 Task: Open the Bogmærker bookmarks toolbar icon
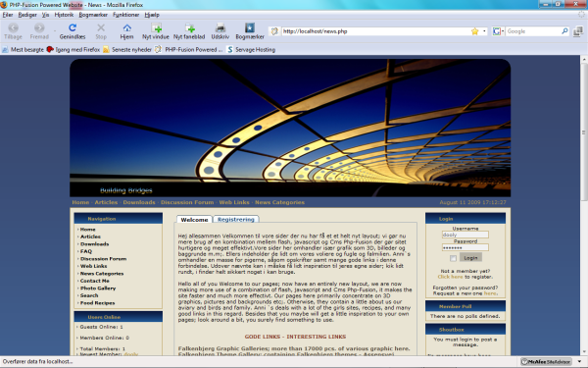click(250, 27)
